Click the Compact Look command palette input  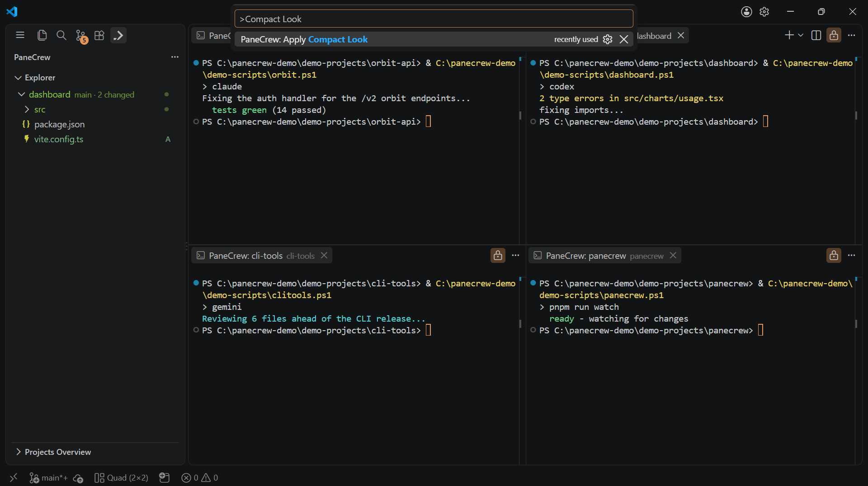[x=434, y=19]
